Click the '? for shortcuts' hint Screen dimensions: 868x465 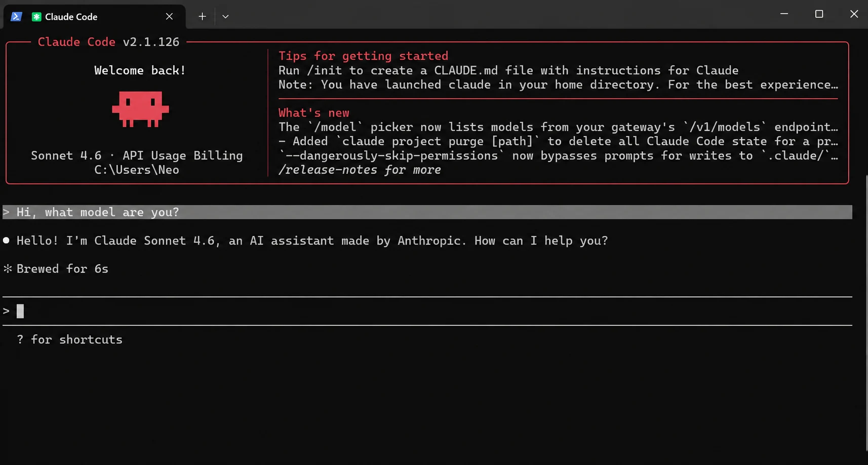69,339
